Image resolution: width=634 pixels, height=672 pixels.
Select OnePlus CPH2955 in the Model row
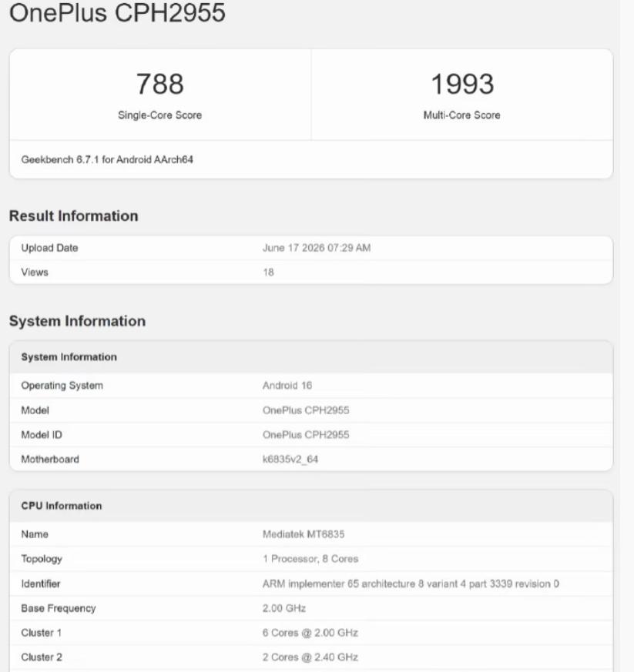point(306,410)
